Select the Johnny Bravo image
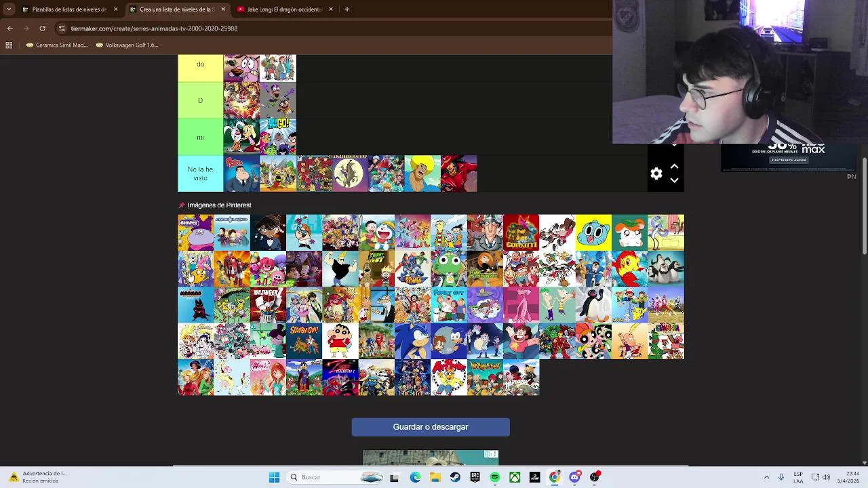Image resolution: width=868 pixels, height=488 pixels. (x=340, y=269)
